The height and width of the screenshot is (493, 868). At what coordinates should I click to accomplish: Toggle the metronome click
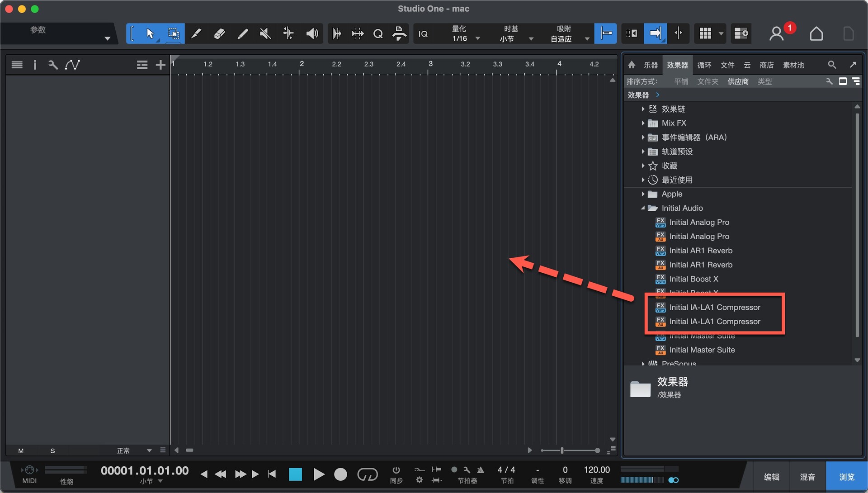481,470
